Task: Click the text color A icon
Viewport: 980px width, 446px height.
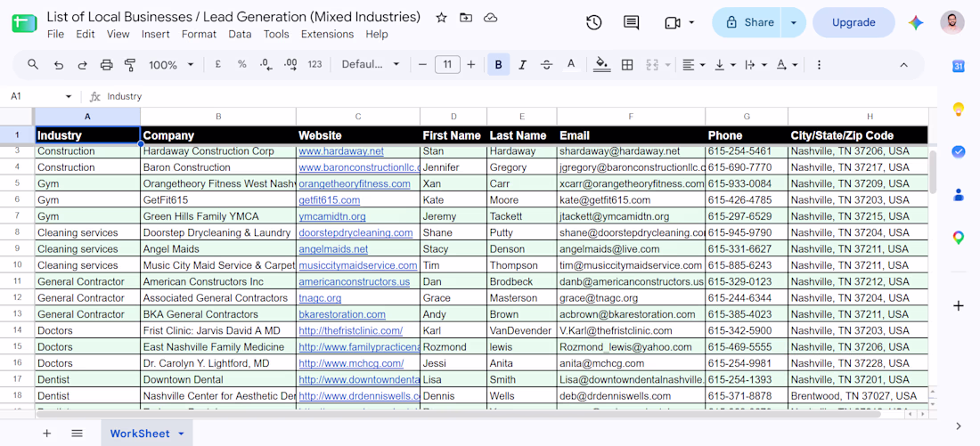Action: 570,64
